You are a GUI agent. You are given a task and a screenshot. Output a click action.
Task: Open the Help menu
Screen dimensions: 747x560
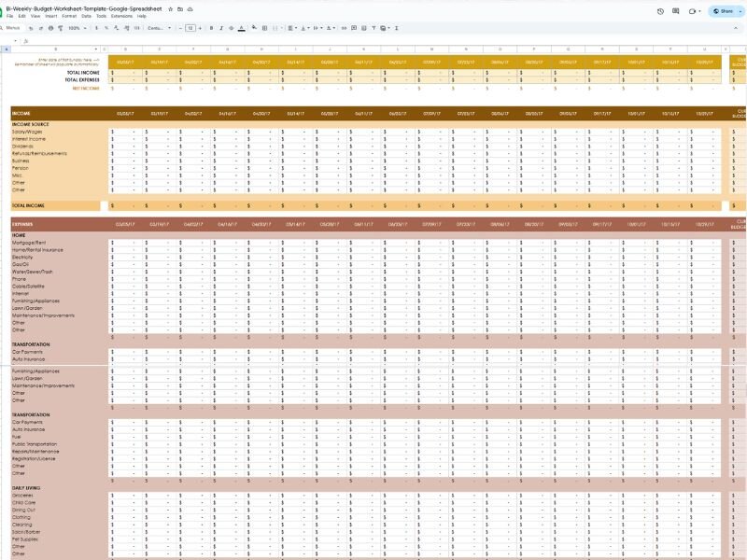point(142,16)
